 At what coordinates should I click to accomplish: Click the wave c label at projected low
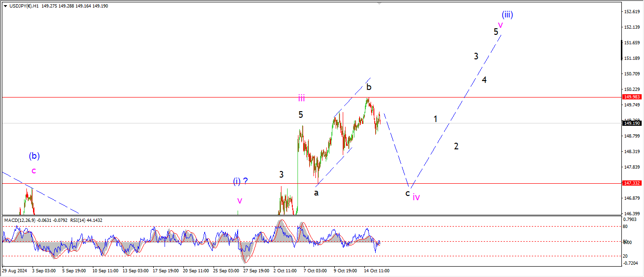[407, 193]
